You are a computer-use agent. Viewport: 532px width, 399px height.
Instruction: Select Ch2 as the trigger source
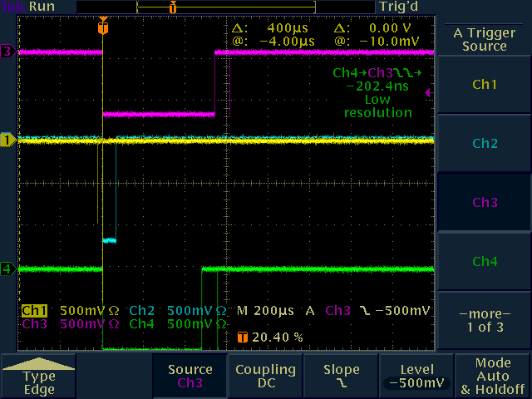coord(484,143)
